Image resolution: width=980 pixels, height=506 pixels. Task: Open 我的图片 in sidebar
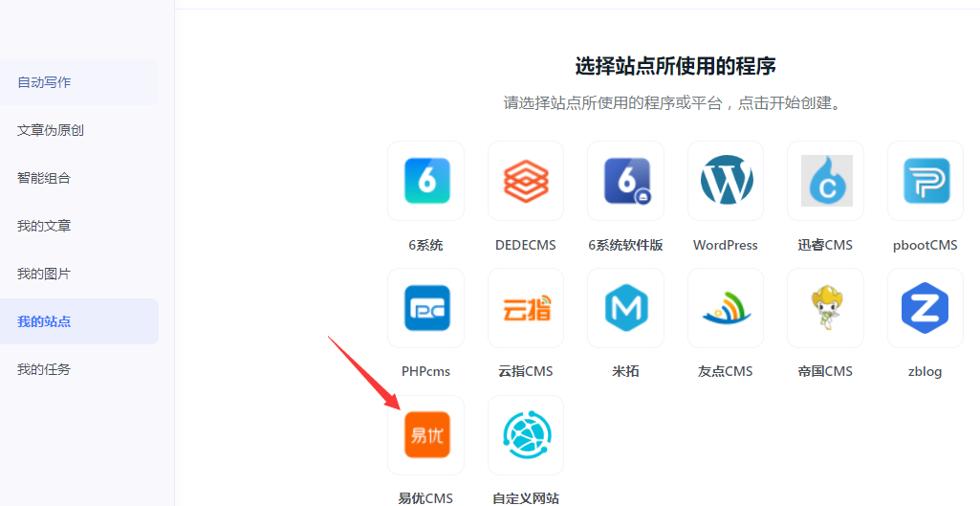point(44,274)
